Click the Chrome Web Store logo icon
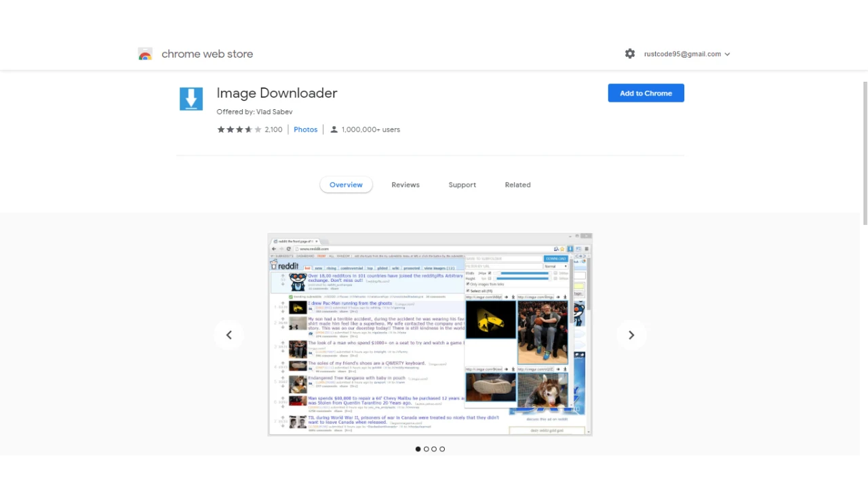This screenshot has height=488, width=868. pos(145,54)
